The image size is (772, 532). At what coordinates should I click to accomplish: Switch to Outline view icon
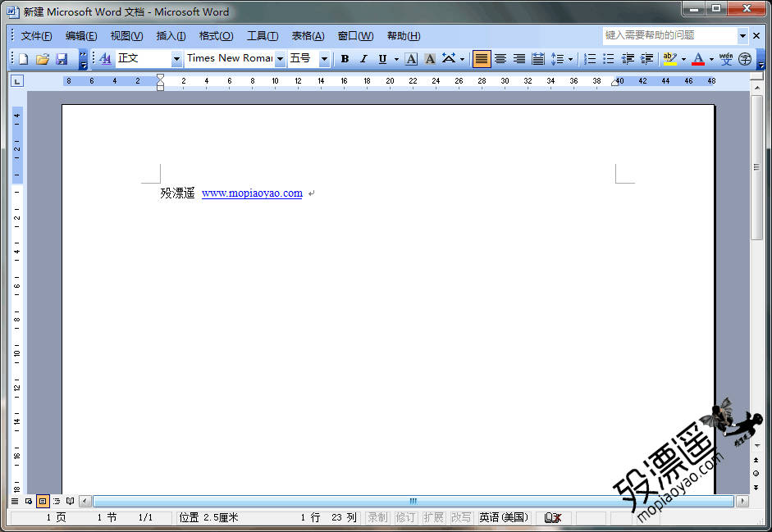pos(57,501)
